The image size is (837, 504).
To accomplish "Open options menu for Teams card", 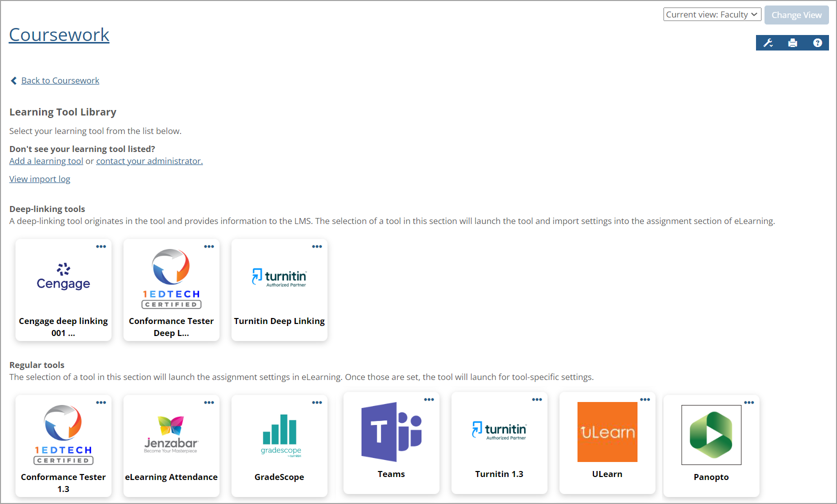I will 429,399.
